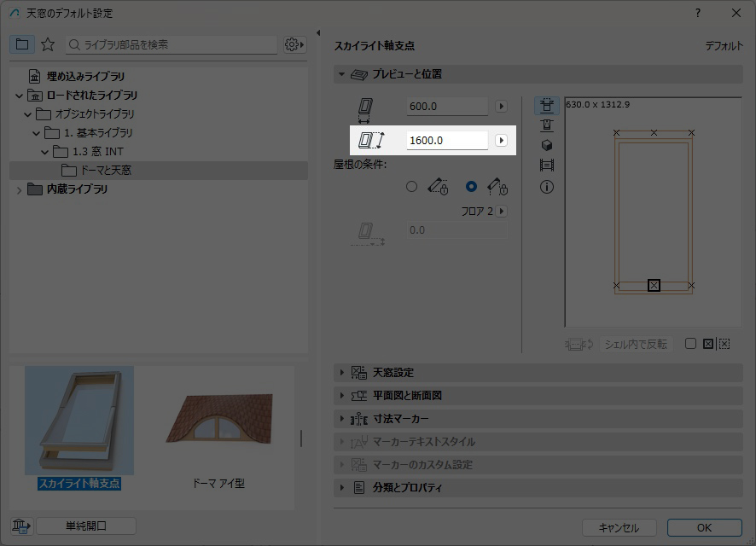Switch to folder view in library browser

(x=22, y=44)
